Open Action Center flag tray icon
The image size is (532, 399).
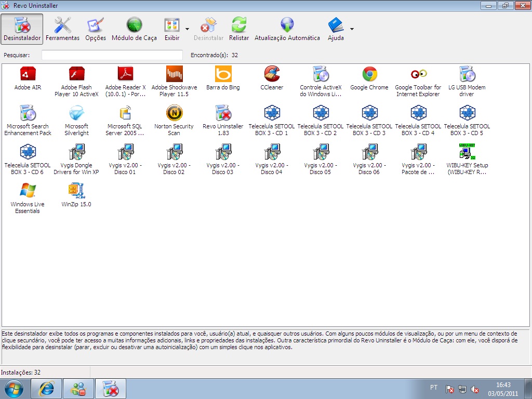[449, 390]
